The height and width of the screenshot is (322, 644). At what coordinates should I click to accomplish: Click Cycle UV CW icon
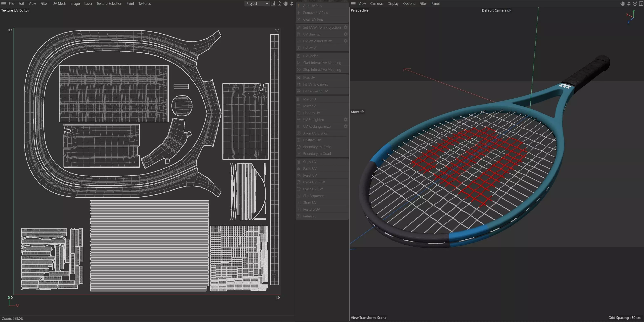(298, 189)
